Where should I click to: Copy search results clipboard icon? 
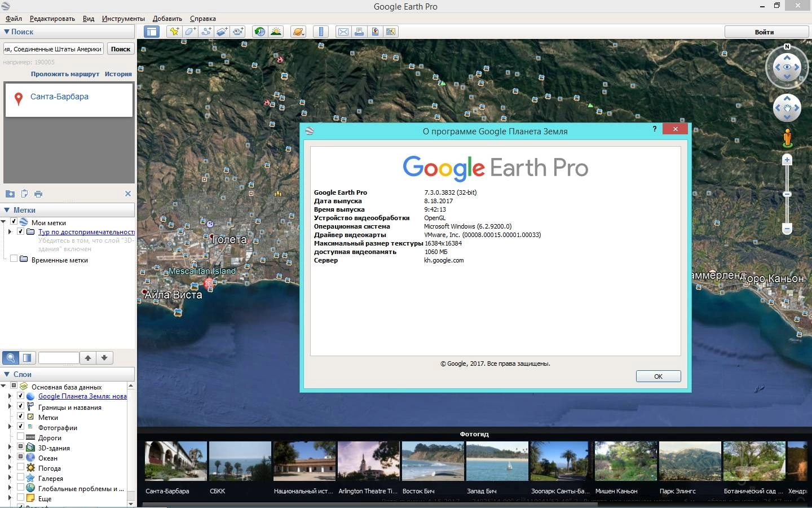[24, 194]
